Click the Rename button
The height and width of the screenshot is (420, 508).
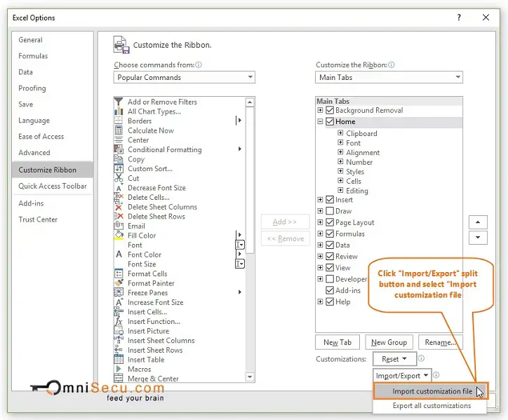point(440,342)
